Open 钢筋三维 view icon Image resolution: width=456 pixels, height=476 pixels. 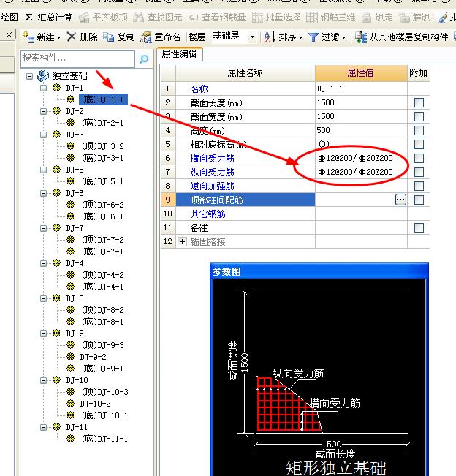[x=312, y=18]
